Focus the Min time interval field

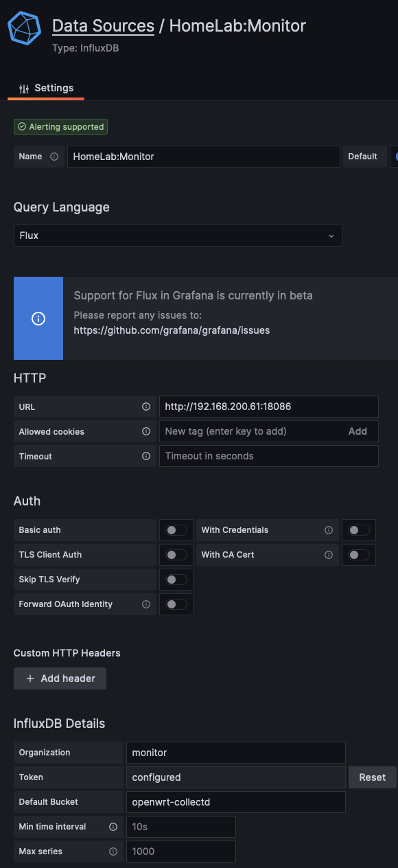(181, 827)
